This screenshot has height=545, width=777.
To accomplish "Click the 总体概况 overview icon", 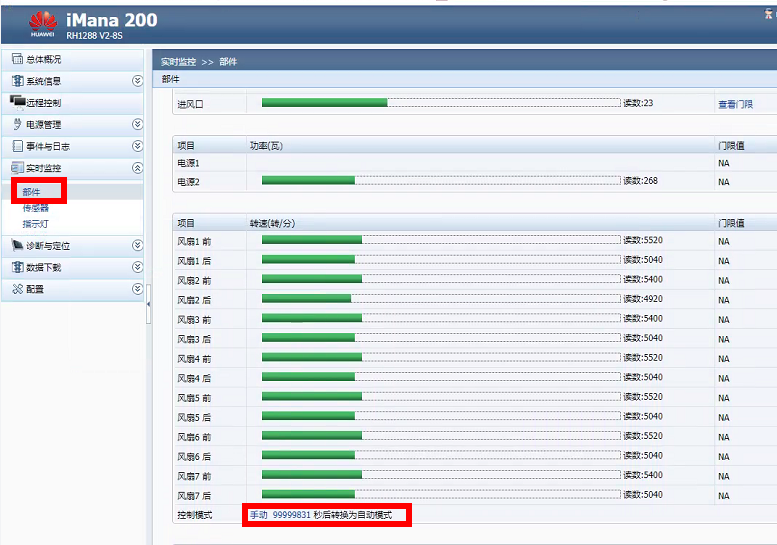I will tap(17, 59).
